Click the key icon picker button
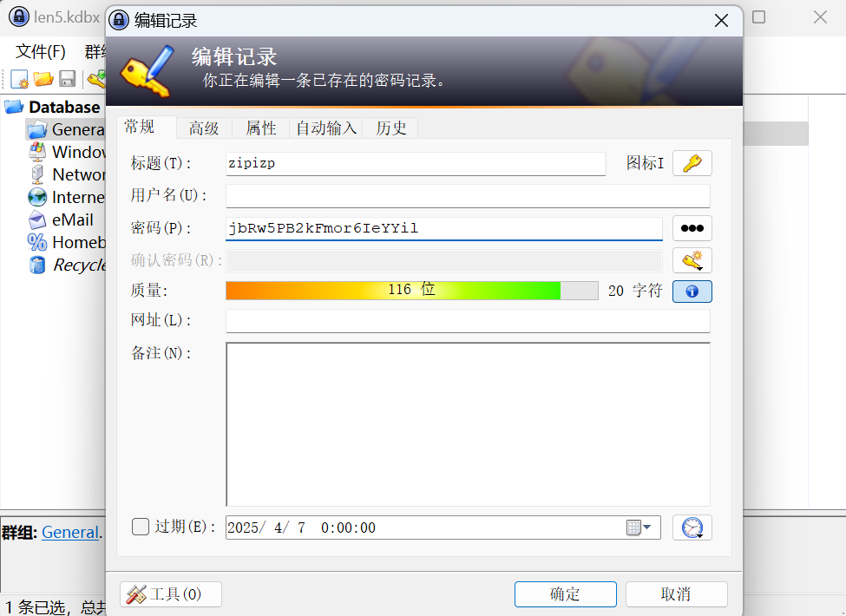The image size is (846, 616). coord(692,163)
